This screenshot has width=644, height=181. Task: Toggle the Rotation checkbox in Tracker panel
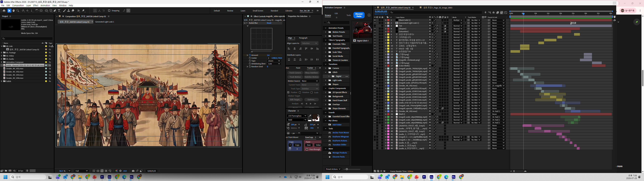pos(300,93)
